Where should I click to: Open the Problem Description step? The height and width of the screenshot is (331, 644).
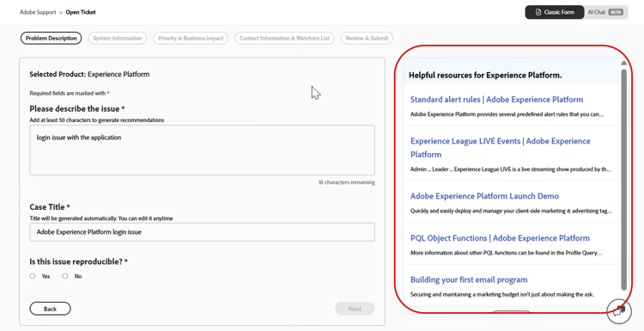(51, 38)
